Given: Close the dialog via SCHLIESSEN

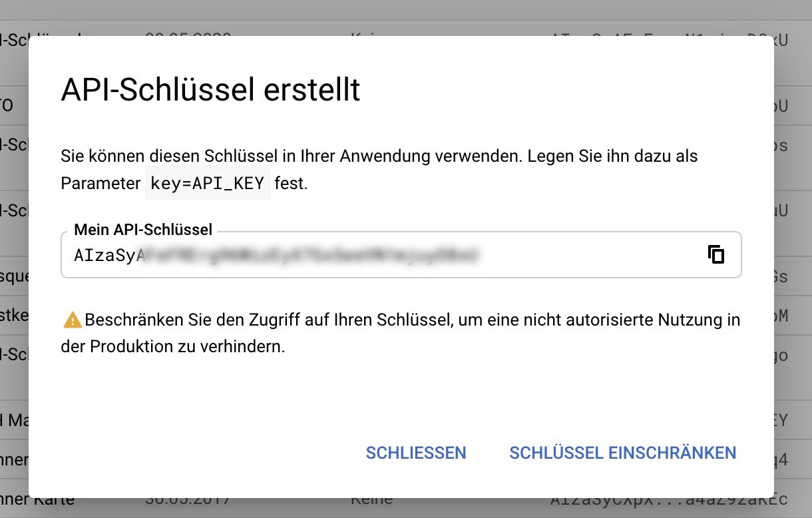Looking at the screenshot, I should pos(416,453).
